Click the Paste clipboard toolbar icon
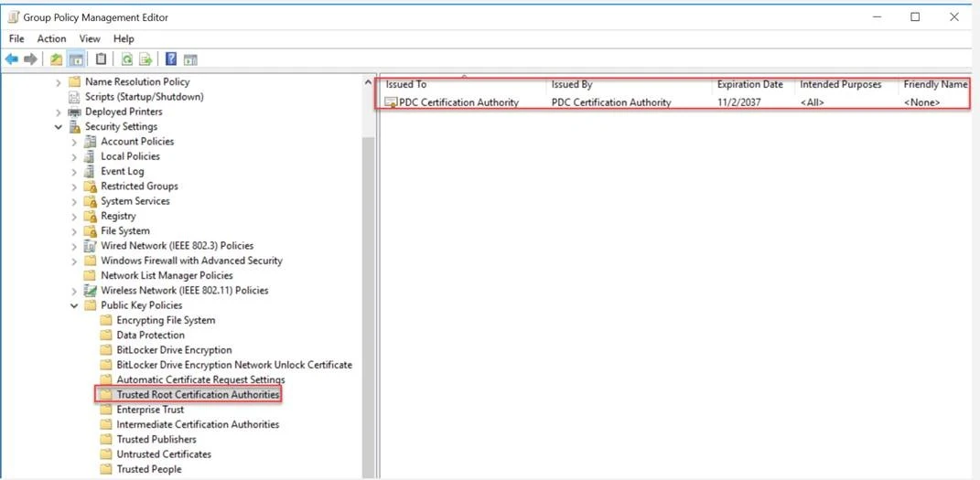This screenshot has height=480, width=980. click(101, 59)
